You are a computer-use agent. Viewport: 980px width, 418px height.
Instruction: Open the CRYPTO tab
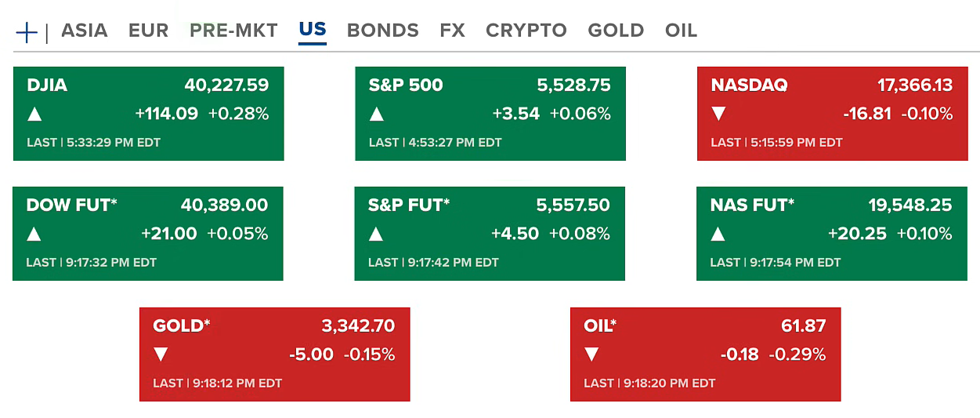(526, 31)
